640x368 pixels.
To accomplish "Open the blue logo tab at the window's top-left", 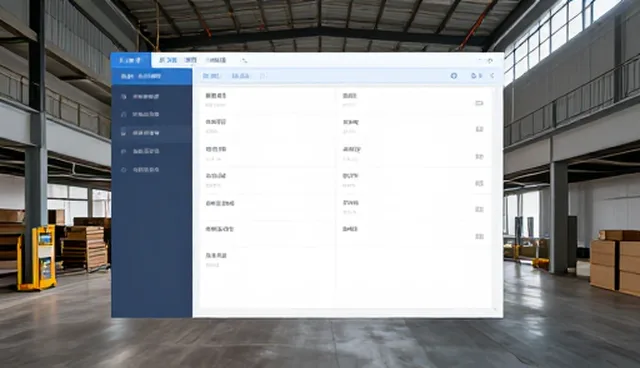I will 131,60.
